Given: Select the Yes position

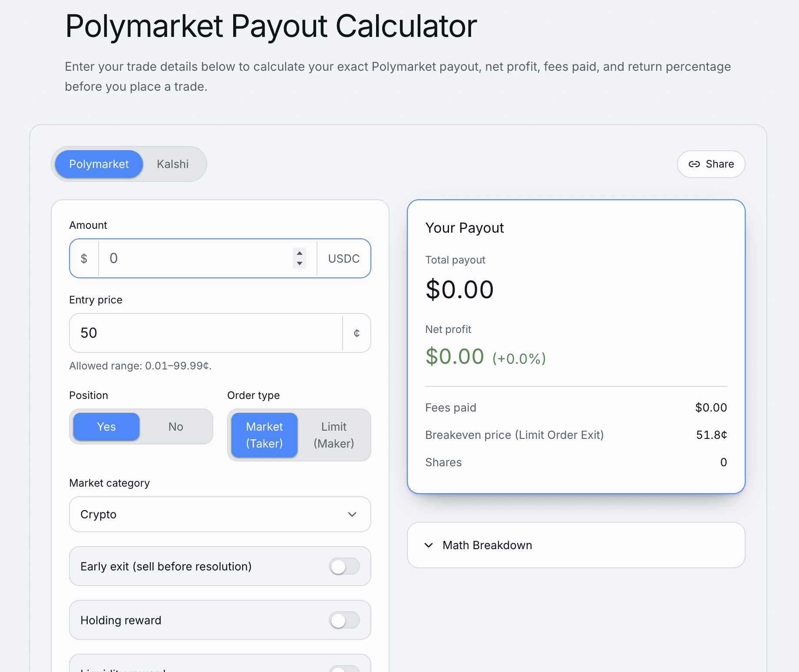Looking at the screenshot, I should tap(106, 427).
